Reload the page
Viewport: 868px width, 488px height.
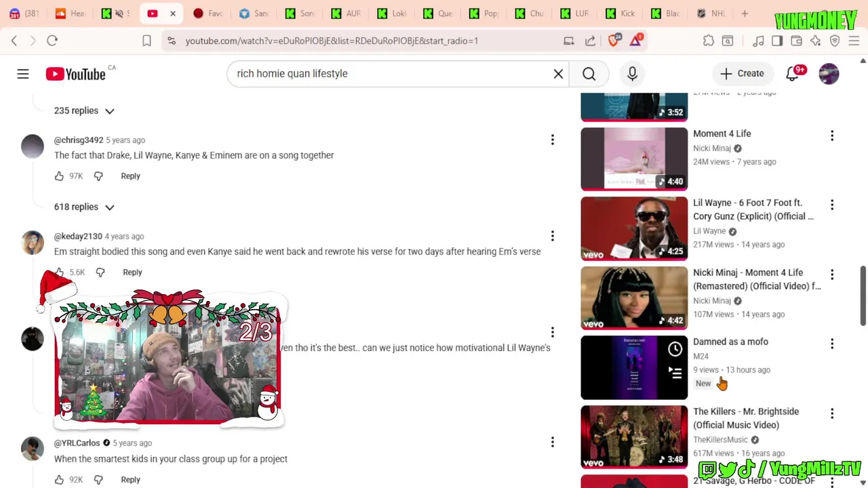point(52,41)
